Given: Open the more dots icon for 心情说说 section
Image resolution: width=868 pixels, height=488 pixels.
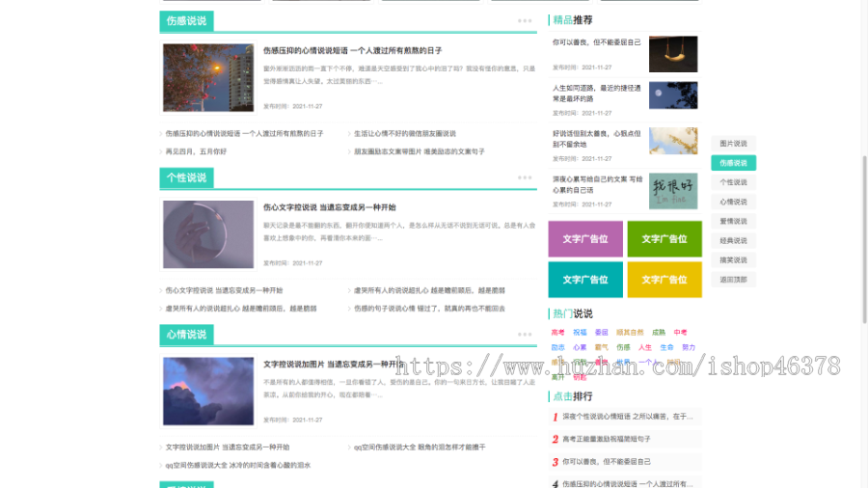Looking at the screenshot, I should (x=525, y=335).
